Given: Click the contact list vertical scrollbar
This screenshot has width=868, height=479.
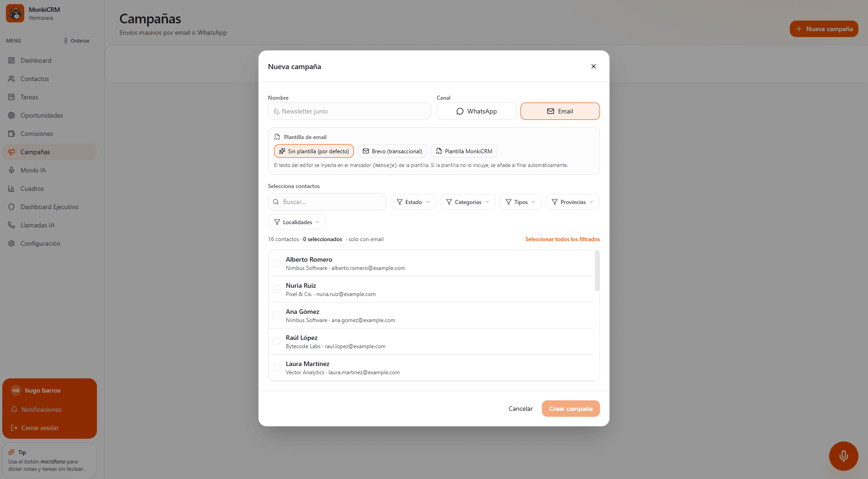Looking at the screenshot, I should click(597, 270).
